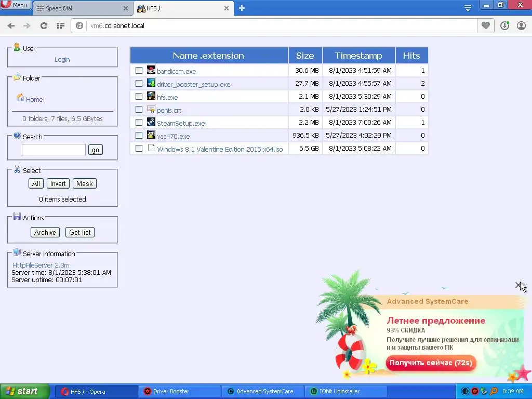Open the Home folder link
Image resolution: width=532 pixels, height=399 pixels.
34,100
